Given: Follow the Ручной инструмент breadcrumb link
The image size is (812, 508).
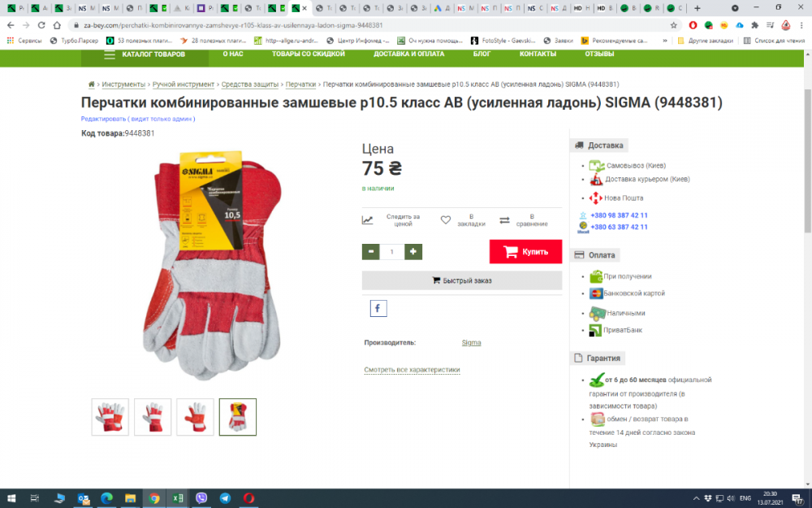Looking at the screenshot, I should pyautogui.click(x=184, y=85).
